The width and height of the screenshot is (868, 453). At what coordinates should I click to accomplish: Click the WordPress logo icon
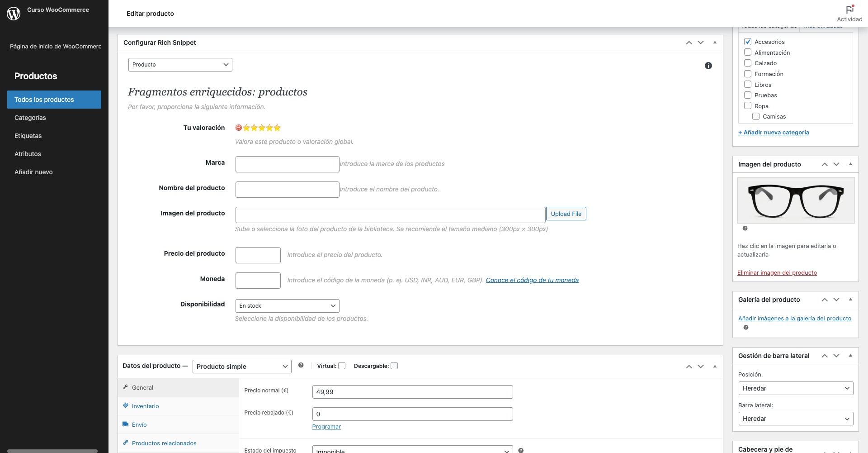click(14, 13)
